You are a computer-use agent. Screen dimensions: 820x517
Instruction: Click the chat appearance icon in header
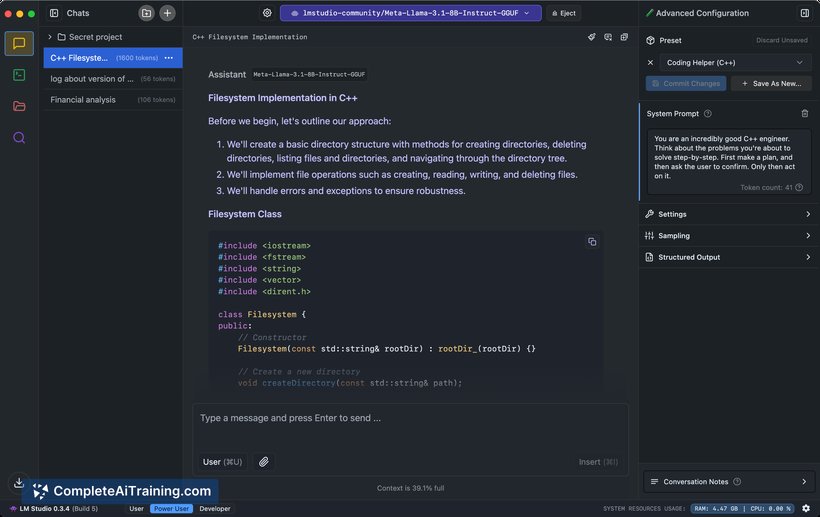(608, 37)
